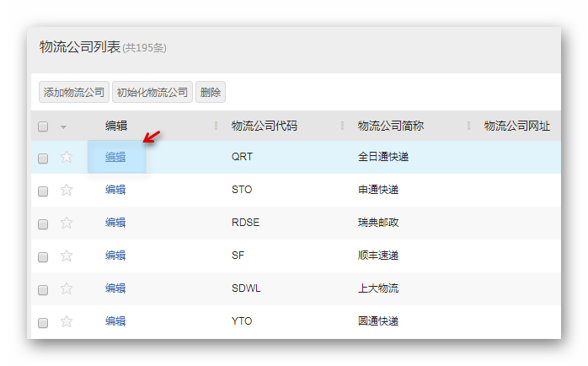Check the RDSE row checkbox
The width and height of the screenshot is (588, 366).
click(43, 224)
